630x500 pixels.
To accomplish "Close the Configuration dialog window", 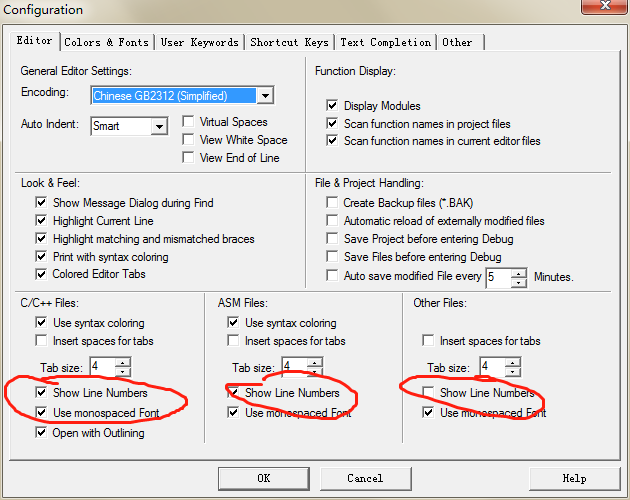I will coord(603,10).
